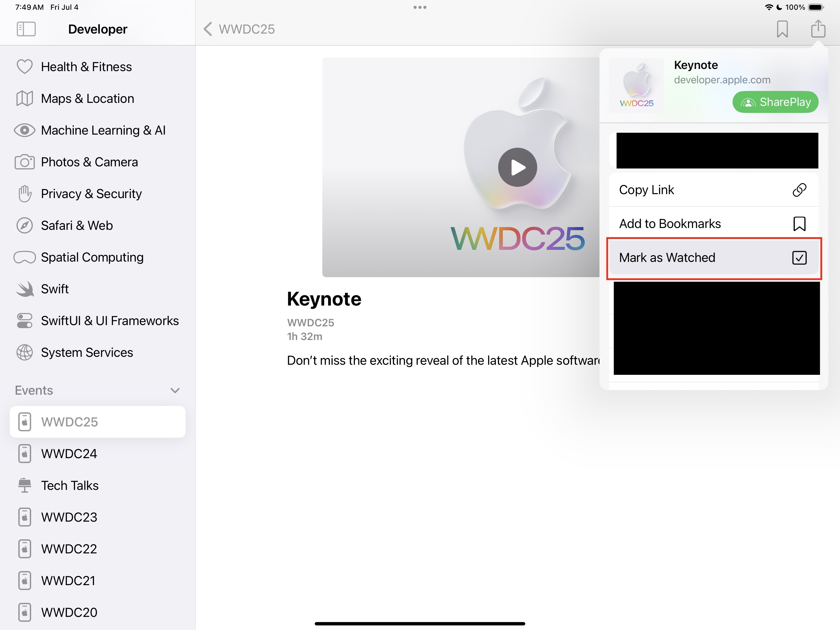
Task: Click the Developer title in sidebar
Action: click(98, 29)
